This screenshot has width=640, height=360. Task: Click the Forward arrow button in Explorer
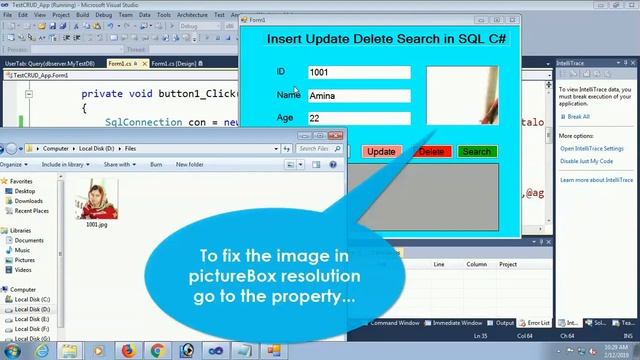[11, 149]
